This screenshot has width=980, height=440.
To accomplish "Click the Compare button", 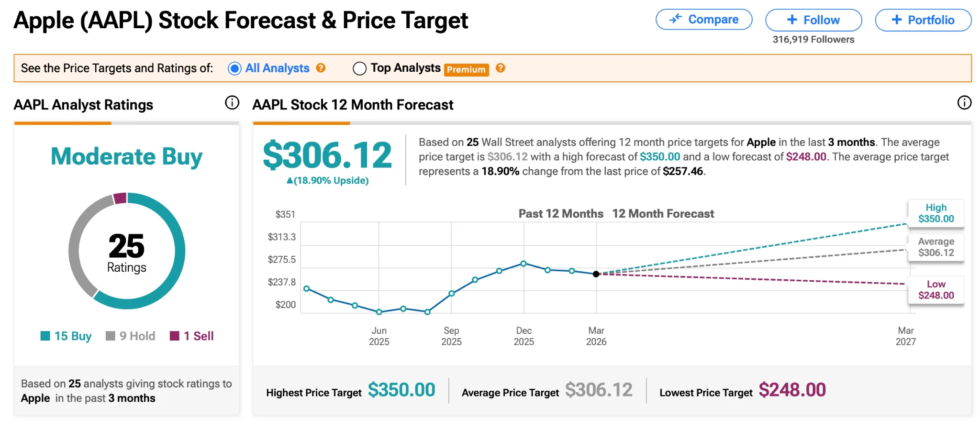I will coord(704,20).
